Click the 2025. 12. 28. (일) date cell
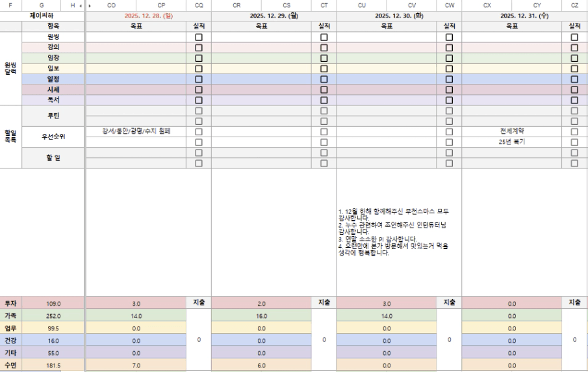Viewport: 588px width, 372px height. click(x=148, y=16)
